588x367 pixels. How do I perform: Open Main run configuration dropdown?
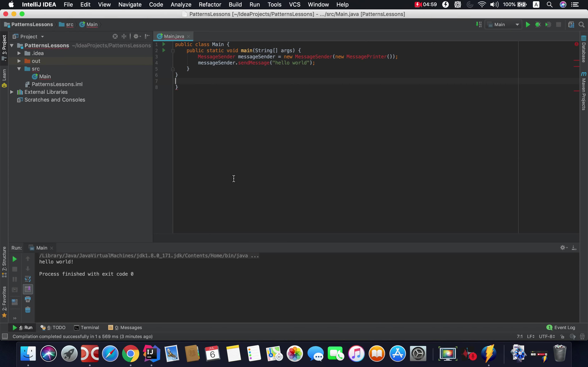coord(503,25)
